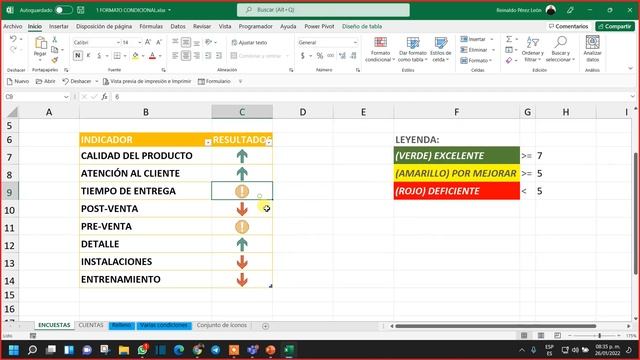Click Abrir in quick access bar
The width and height of the screenshot is (640, 360).
point(45,81)
